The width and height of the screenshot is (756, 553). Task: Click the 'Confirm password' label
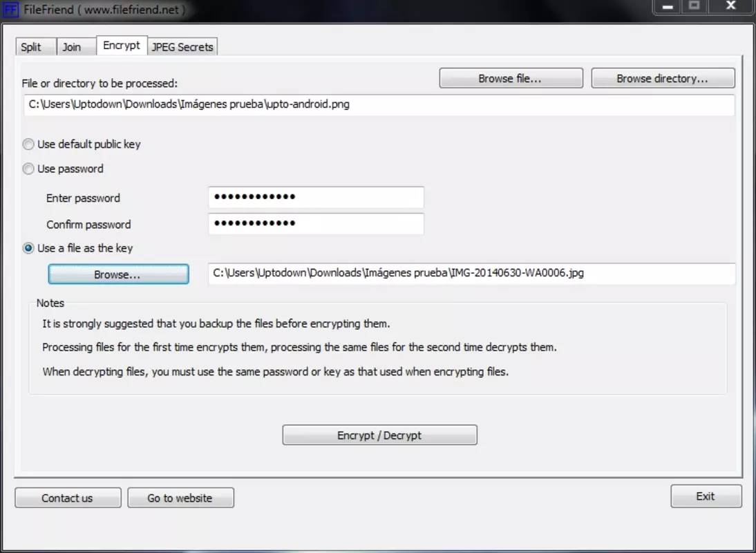tap(88, 225)
